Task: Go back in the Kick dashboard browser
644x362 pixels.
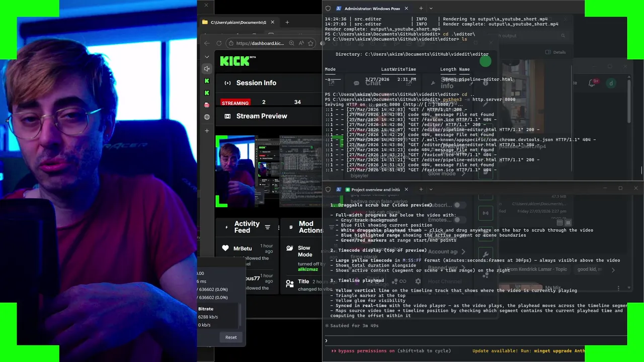Action: 206,43
